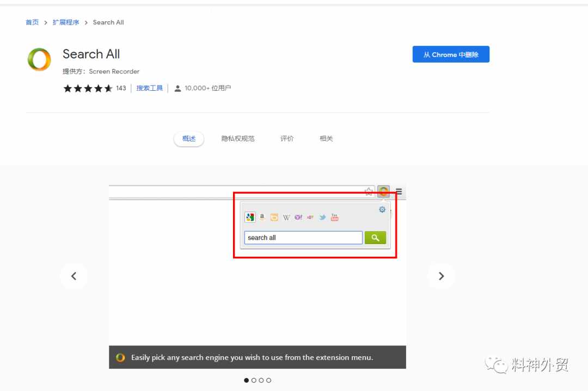Choose the Wikipedia W icon
Viewport: 588px width, 391px height.
pos(286,218)
